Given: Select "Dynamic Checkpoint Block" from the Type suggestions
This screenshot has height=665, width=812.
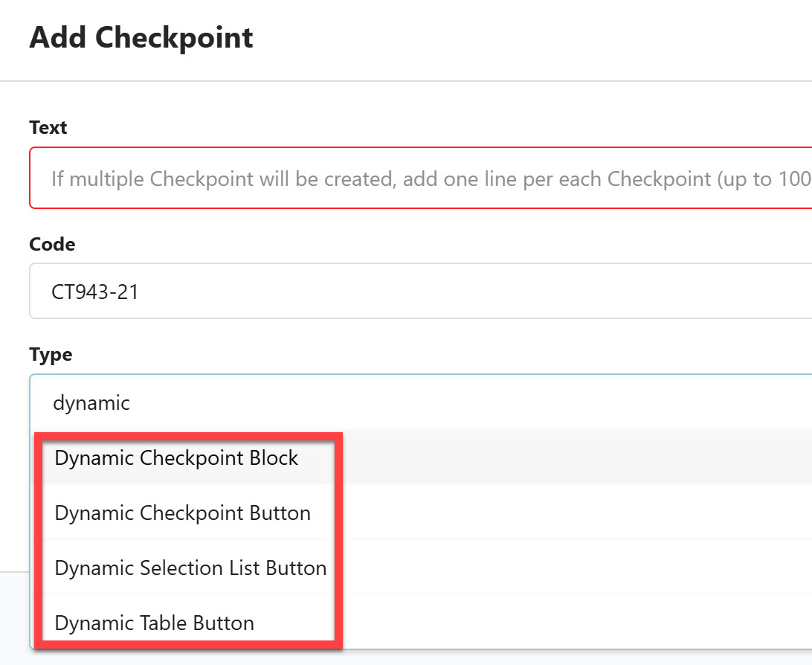Looking at the screenshot, I should pyautogui.click(x=176, y=458).
